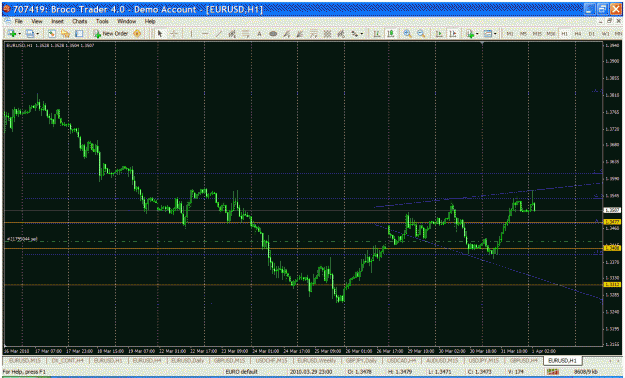Screen dimensions: 625x378
Task: Zoom in the chart with magnifier plus
Action: (407, 34)
